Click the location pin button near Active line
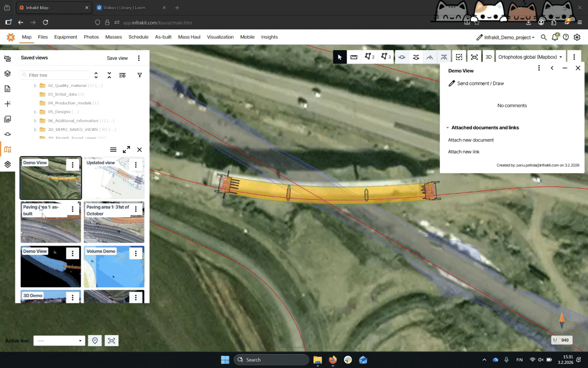588x368 pixels. [95, 340]
